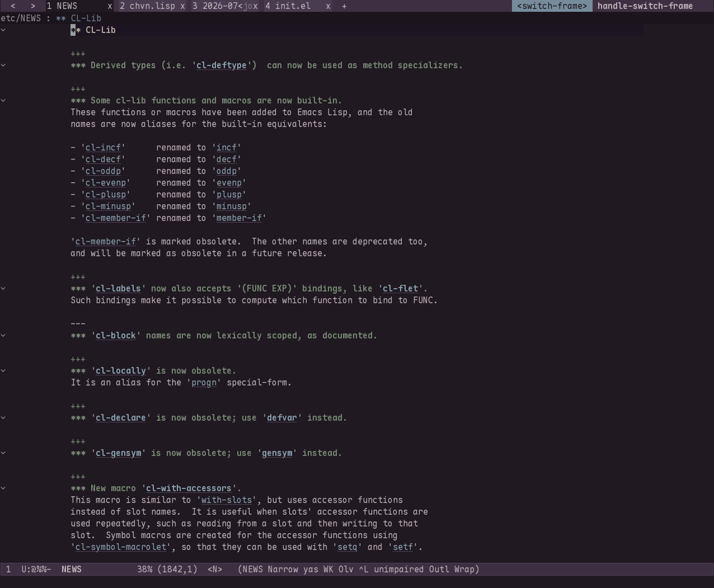Open the 'decf' link after renamed to
Image resolution: width=714 pixels, height=588 pixels.
click(x=227, y=159)
